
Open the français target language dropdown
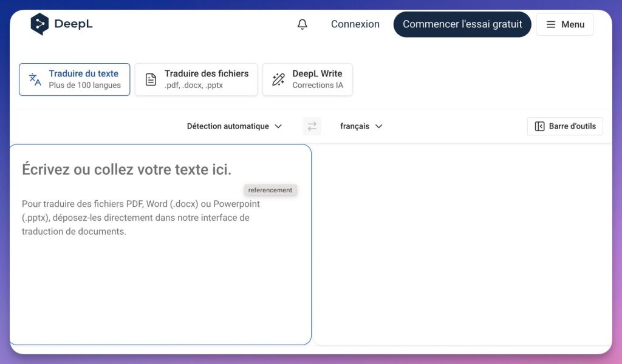(x=361, y=126)
